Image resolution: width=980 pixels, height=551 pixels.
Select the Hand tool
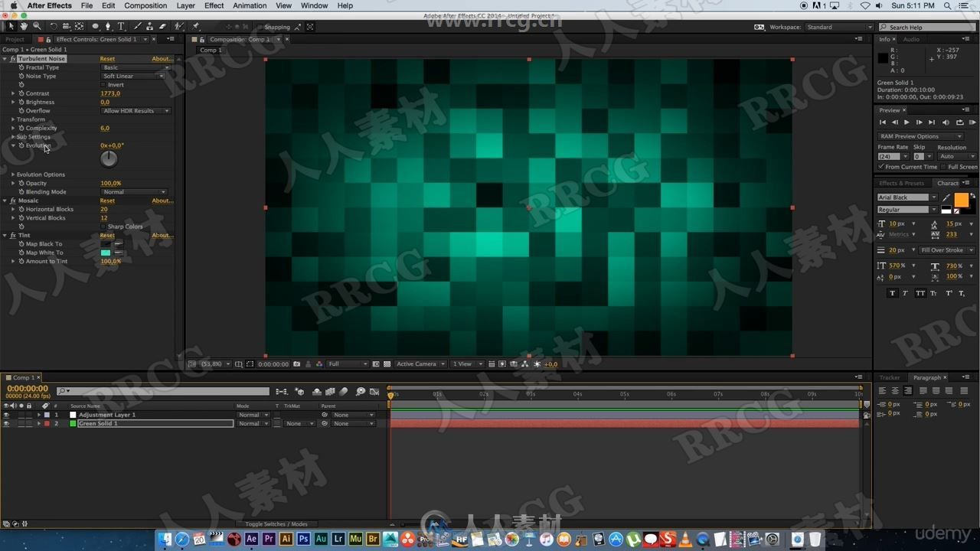[x=24, y=26]
